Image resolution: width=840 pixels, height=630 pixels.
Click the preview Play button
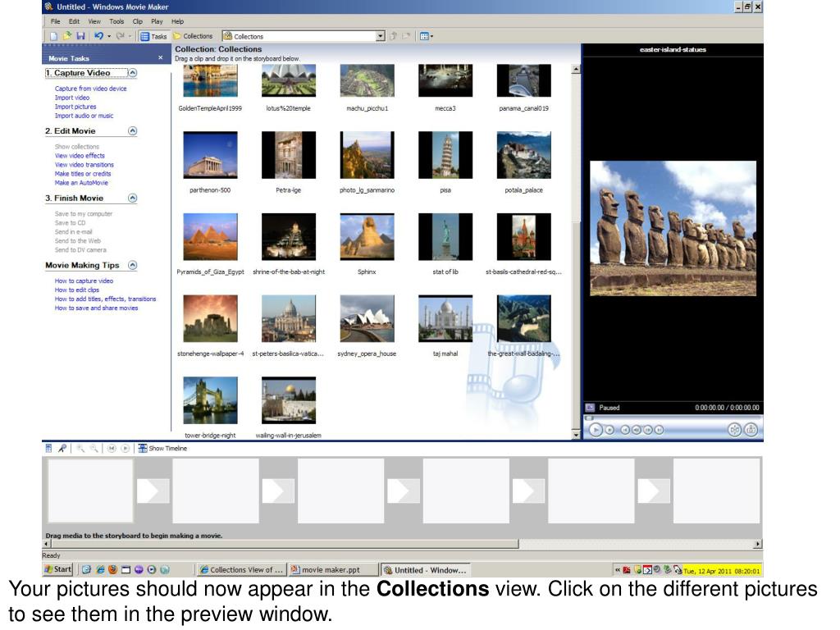point(596,430)
